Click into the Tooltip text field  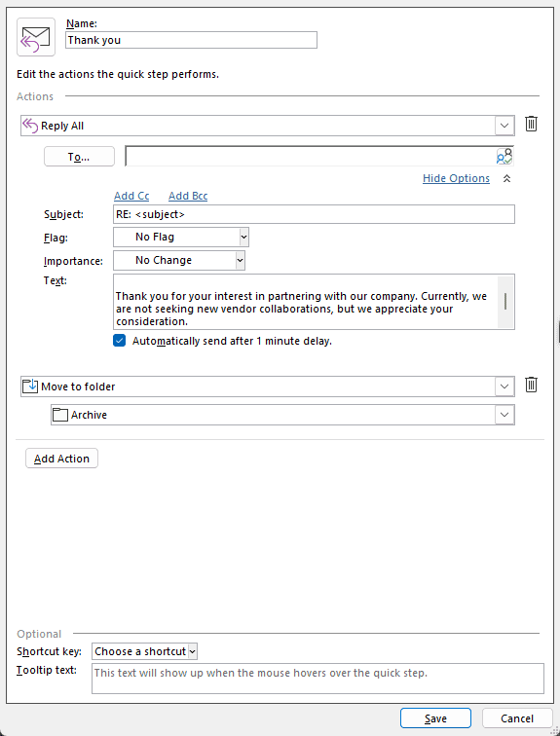point(317,679)
